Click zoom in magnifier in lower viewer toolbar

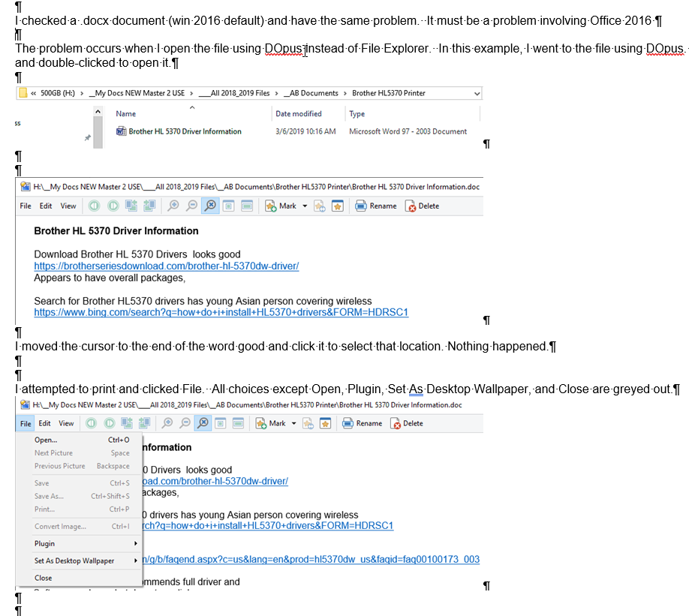167,423
